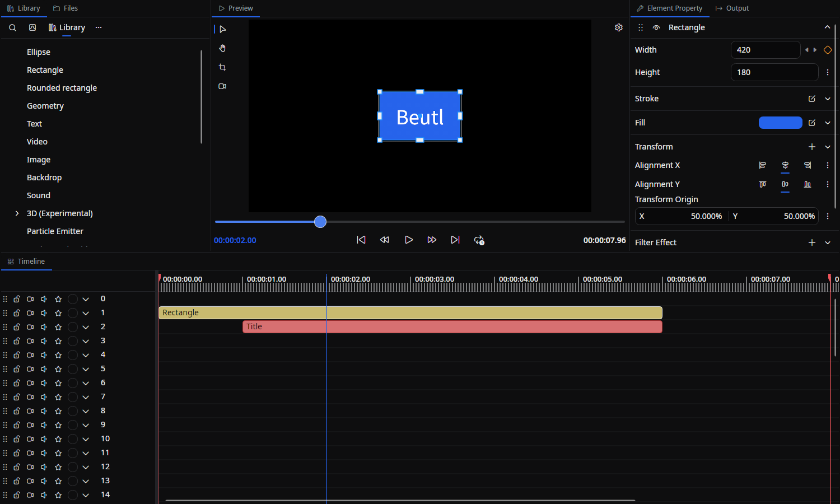The height and width of the screenshot is (504, 840).
Task: Toggle loop playback button
Action: (x=479, y=240)
